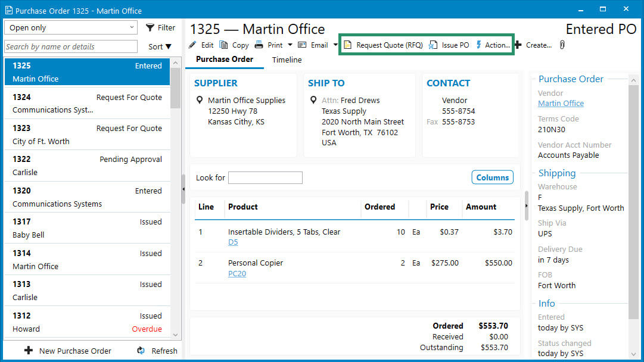Select purchase order 1313 Carlisle
This screenshot has width=644, height=362.
(x=87, y=291)
